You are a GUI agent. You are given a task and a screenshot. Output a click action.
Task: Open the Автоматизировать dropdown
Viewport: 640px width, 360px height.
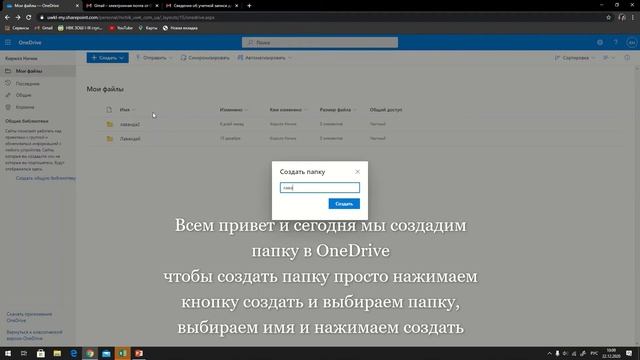coord(264,58)
